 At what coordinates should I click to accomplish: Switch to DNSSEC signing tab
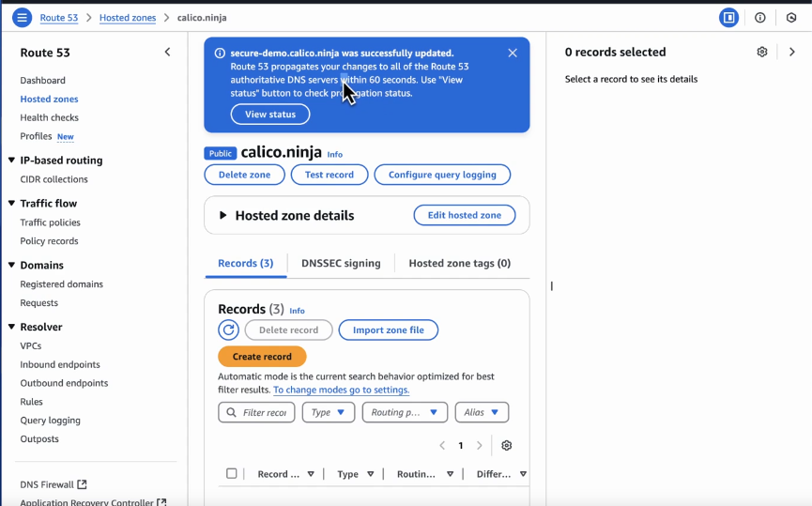tap(341, 264)
